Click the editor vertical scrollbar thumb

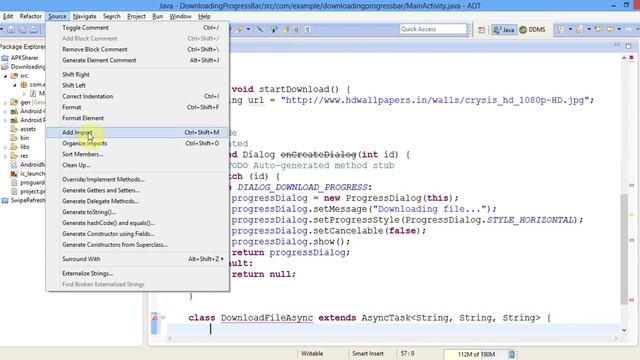pos(624,248)
